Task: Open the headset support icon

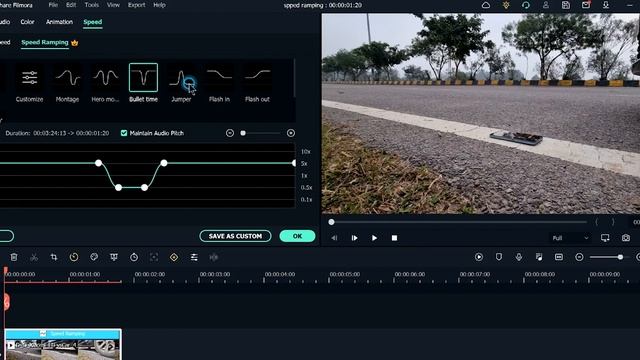Action: click(526, 5)
